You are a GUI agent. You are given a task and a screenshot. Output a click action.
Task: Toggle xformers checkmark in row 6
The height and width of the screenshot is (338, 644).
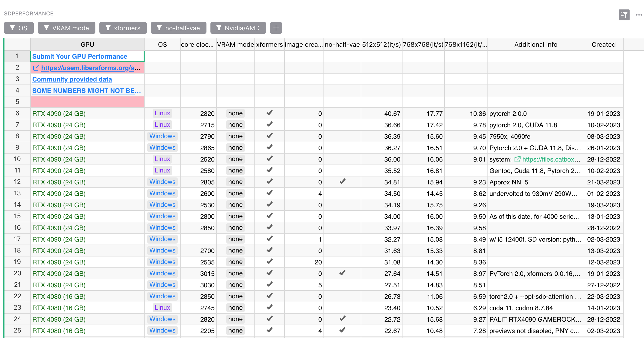pos(269,113)
